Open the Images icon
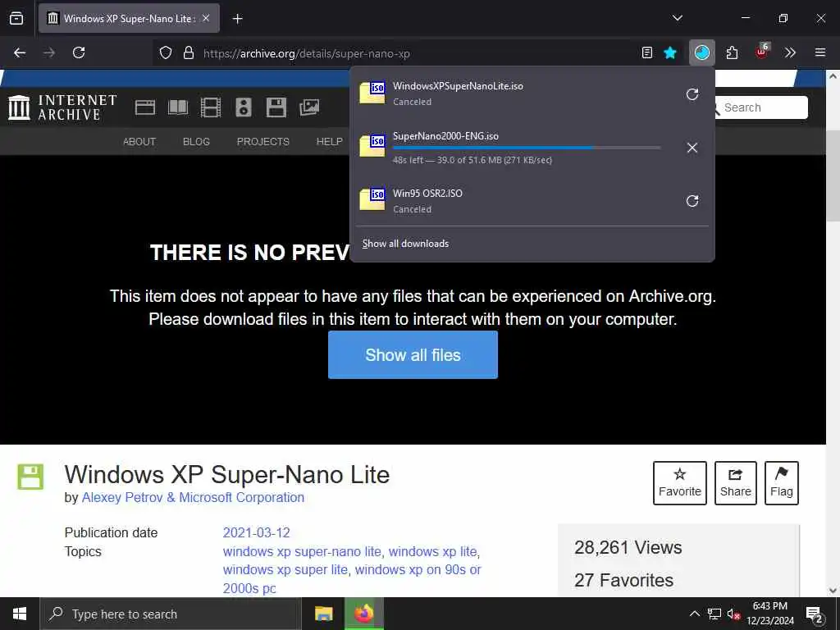This screenshot has height=630, width=840. tap(309, 107)
